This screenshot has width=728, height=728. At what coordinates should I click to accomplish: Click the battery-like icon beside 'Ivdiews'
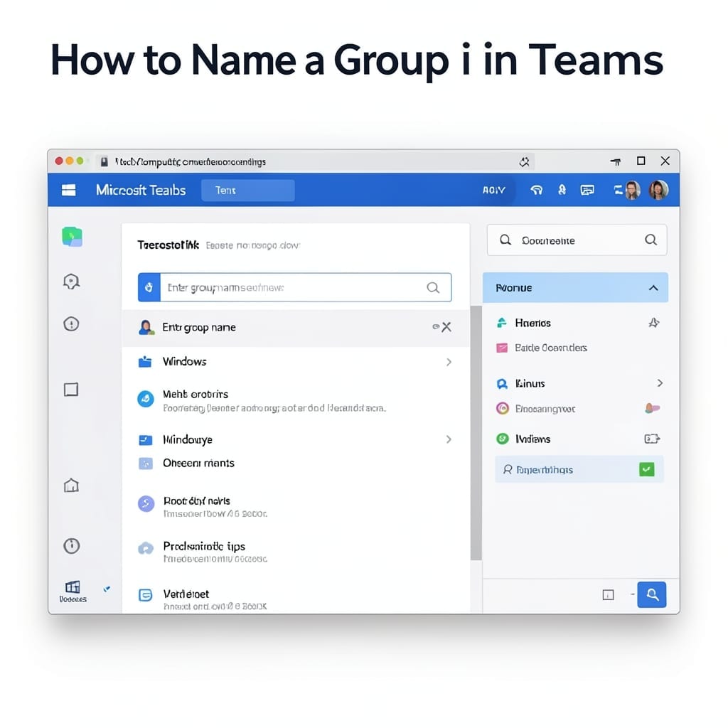pos(653,439)
